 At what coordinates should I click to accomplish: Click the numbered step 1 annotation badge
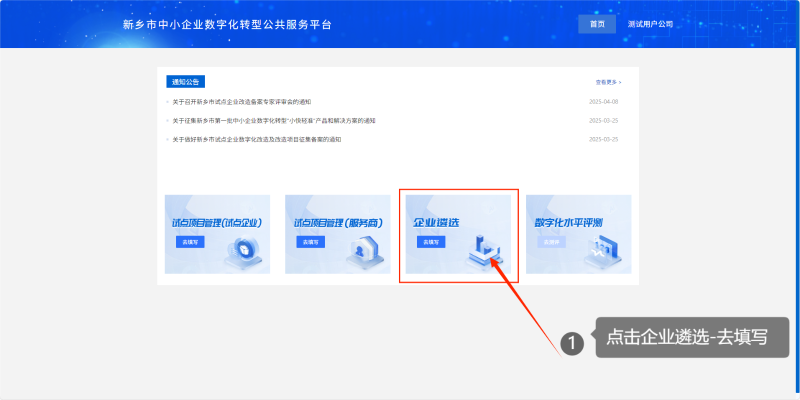pyautogui.click(x=571, y=344)
